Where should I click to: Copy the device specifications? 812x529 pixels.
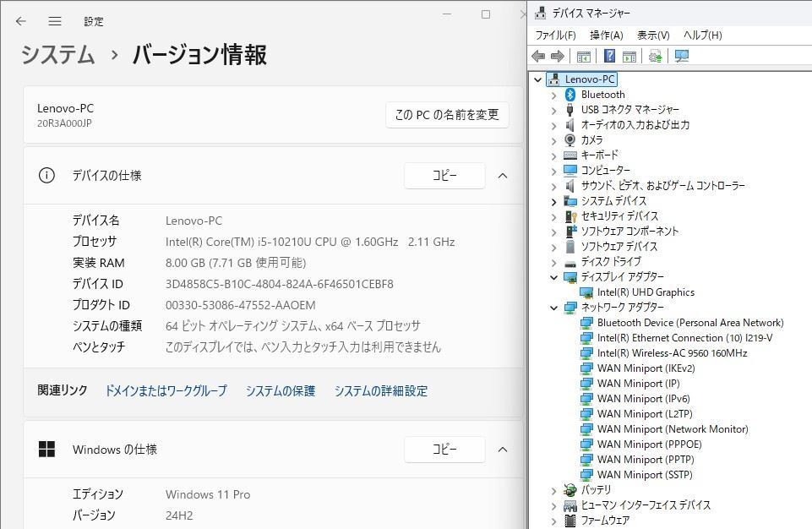[444, 175]
